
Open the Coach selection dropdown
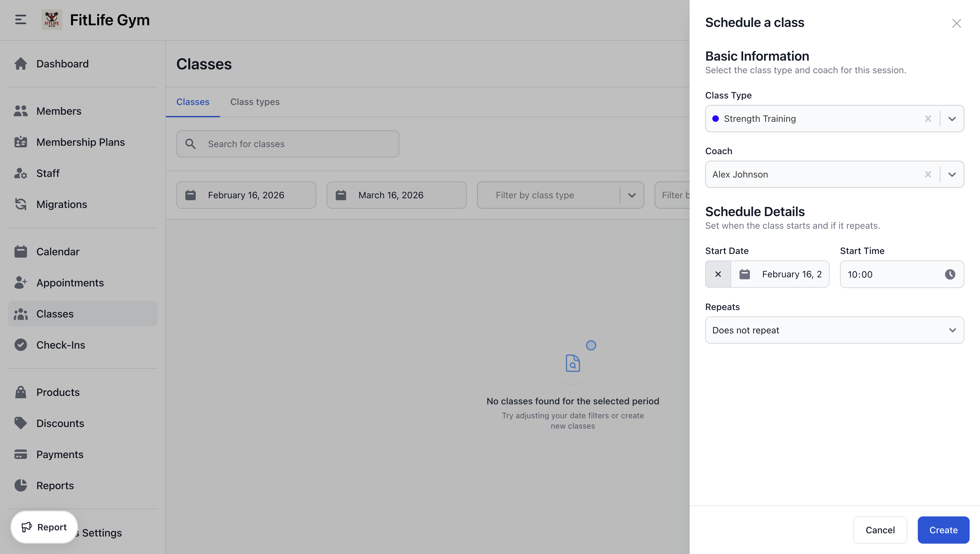[x=951, y=174]
